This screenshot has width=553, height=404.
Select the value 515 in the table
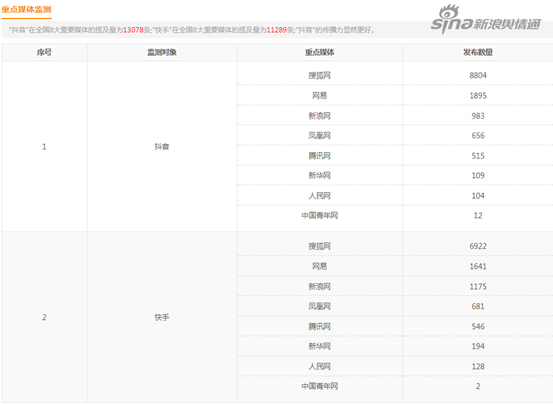(478, 155)
